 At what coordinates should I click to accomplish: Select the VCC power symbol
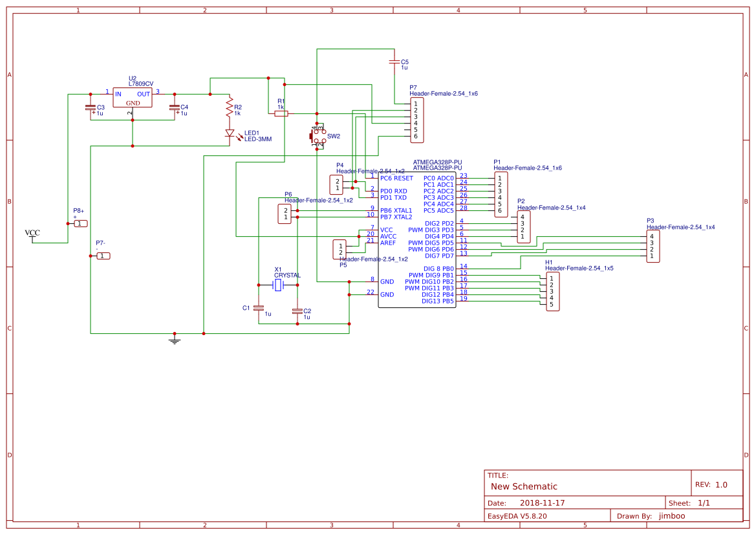(x=32, y=236)
